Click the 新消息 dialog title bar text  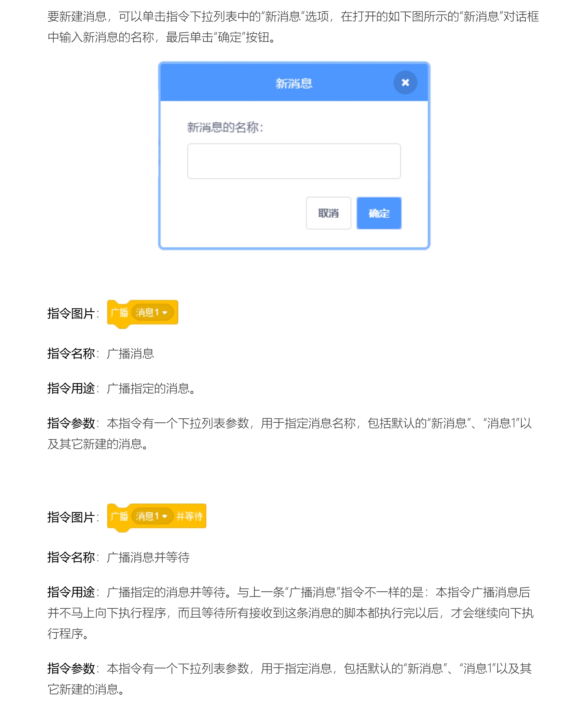coord(294,83)
